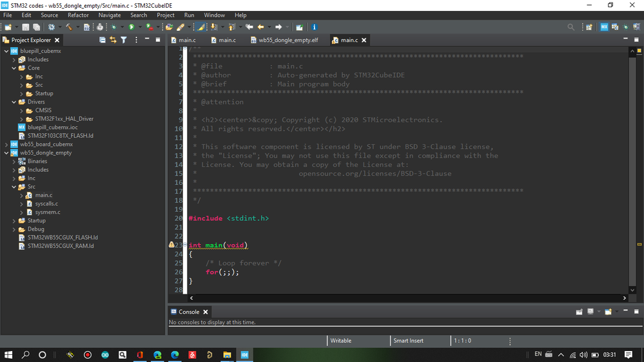
Task: Click the editor horizontal scrollbar right arrow
Action: coord(624,298)
